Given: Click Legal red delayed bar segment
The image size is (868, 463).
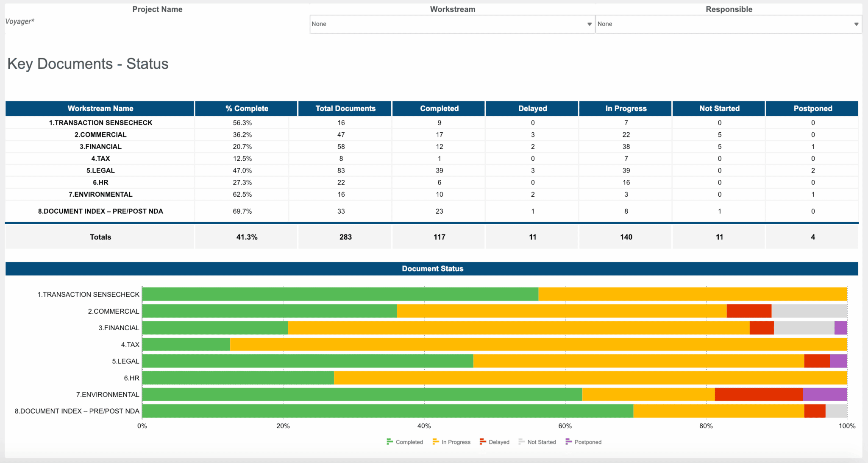Looking at the screenshot, I should click(x=817, y=361).
